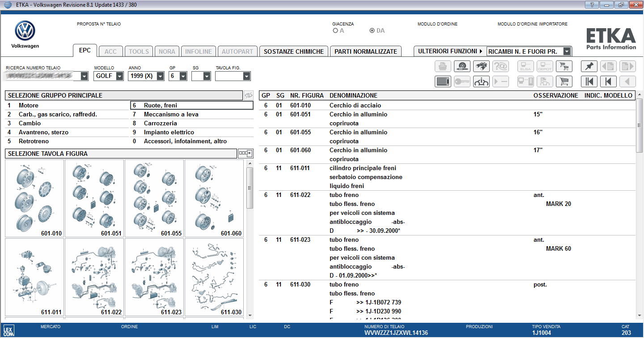
Task: Select main group 7 Meccanismo a leva
Action: coord(192,114)
